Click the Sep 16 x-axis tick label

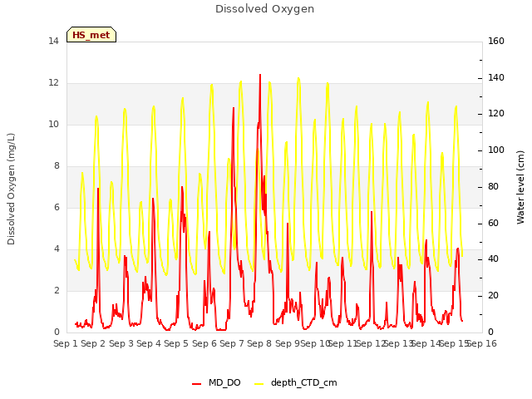(x=482, y=343)
